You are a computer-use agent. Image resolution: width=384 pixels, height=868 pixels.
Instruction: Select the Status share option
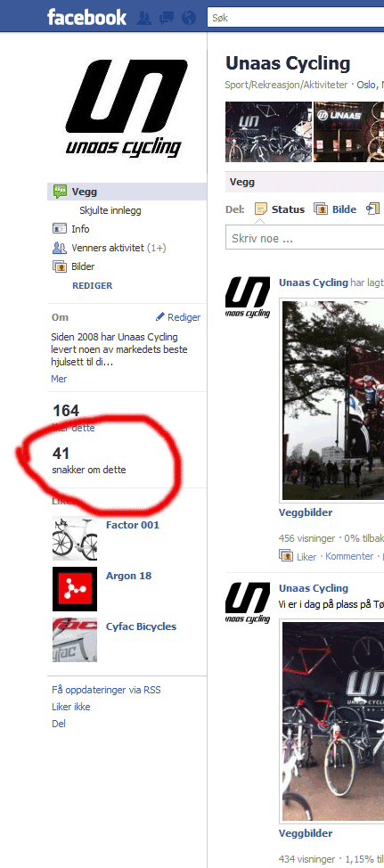point(280,209)
